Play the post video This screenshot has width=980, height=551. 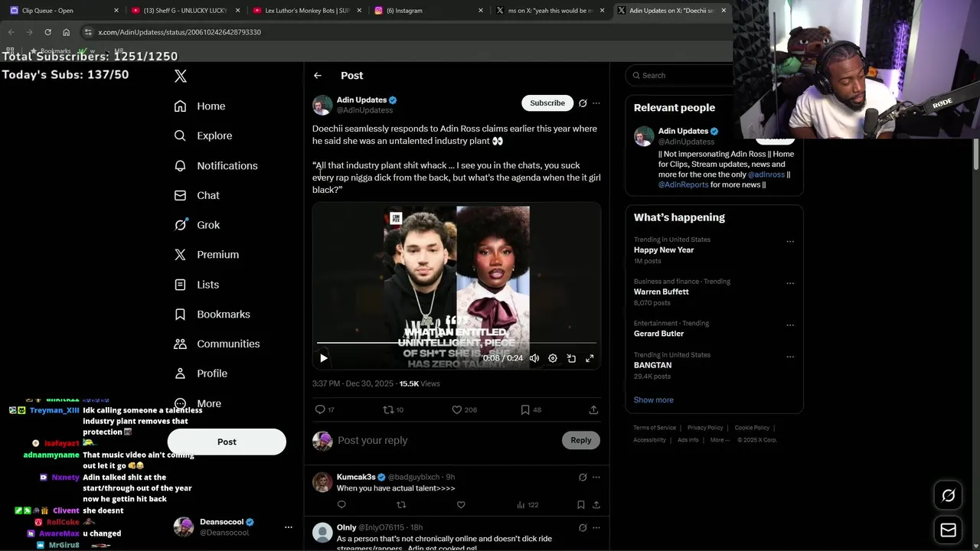coord(324,358)
